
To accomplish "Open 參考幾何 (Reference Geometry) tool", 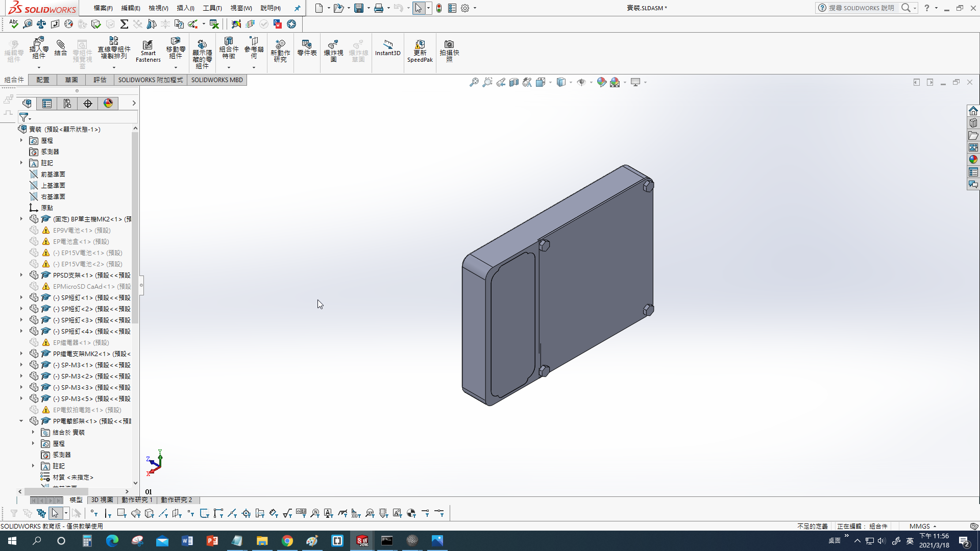I will point(254,47).
